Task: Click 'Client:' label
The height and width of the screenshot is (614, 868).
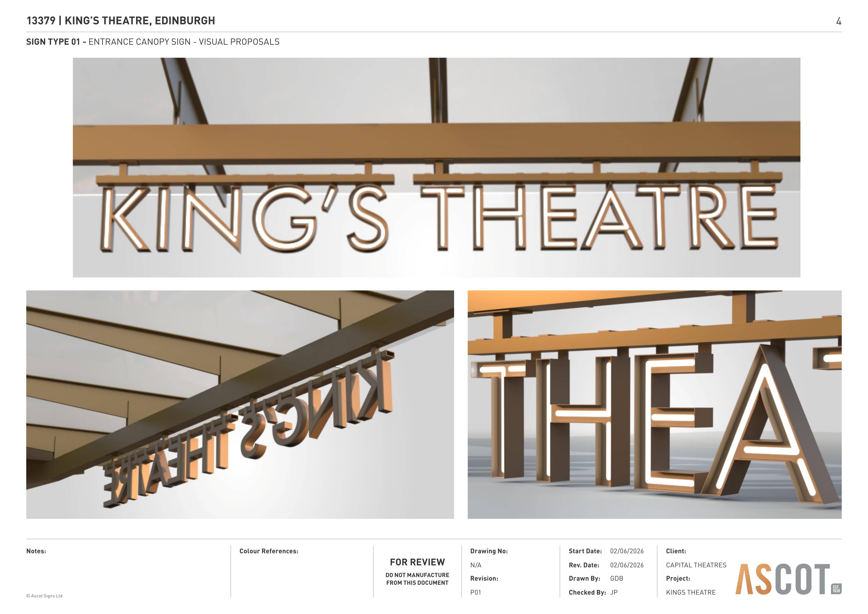Action: tap(676, 551)
